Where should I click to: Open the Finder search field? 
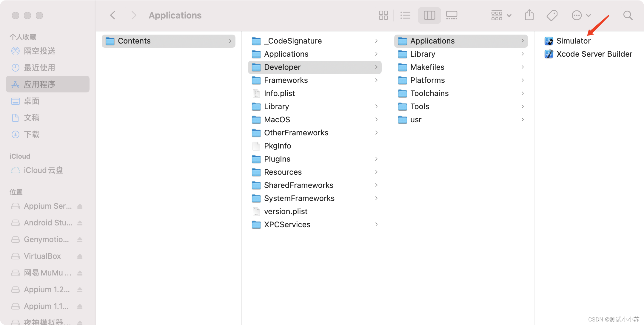click(628, 15)
